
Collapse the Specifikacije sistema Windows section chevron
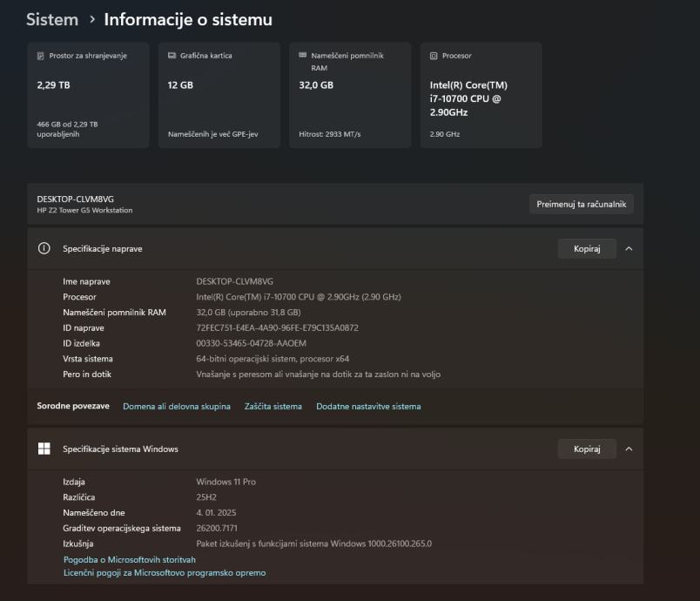coord(629,449)
